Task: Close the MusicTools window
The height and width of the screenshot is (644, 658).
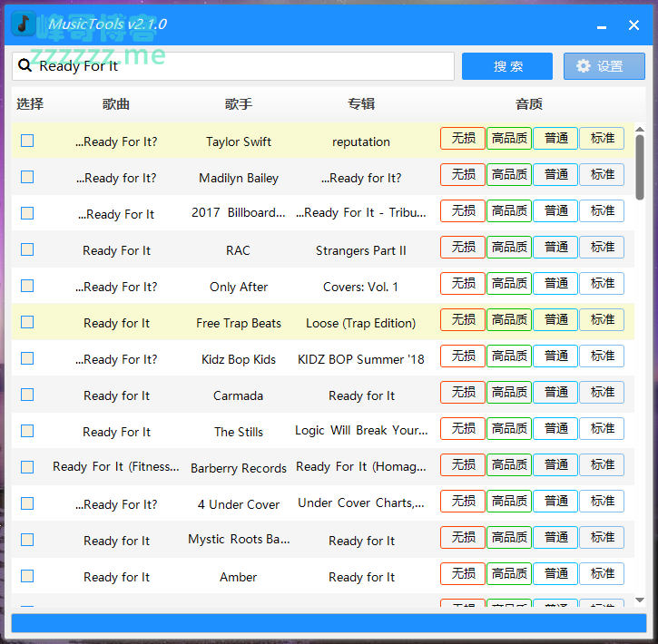Action: point(633,25)
